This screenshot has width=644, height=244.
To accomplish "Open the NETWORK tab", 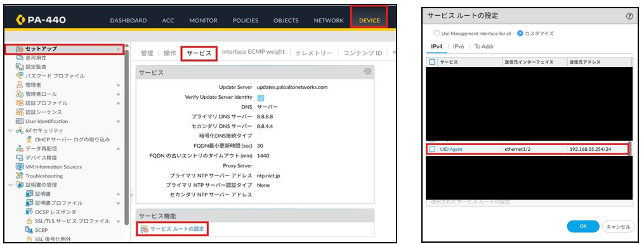I will [329, 20].
